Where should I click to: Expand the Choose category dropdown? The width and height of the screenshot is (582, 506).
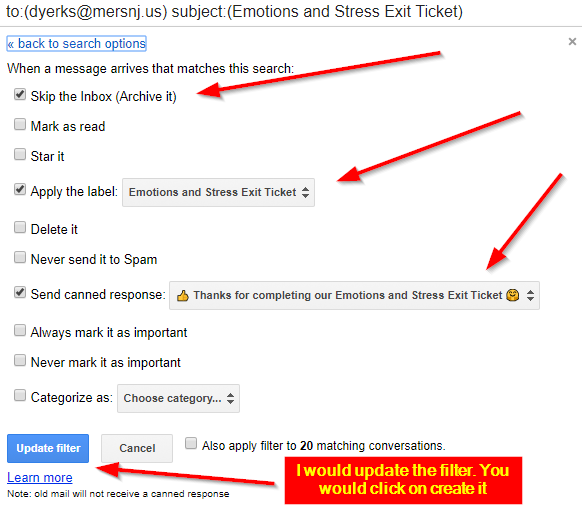click(x=179, y=398)
